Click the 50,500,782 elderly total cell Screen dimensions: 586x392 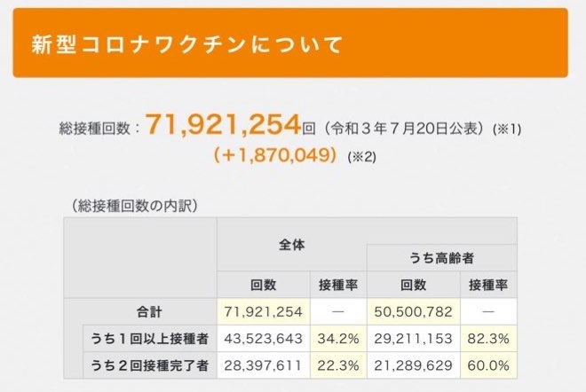pos(413,312)
